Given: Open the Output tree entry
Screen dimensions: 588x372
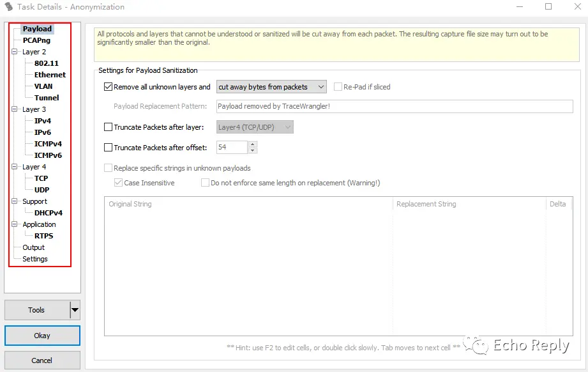Looking at the screenshot, I should click(x=33, y=247).
